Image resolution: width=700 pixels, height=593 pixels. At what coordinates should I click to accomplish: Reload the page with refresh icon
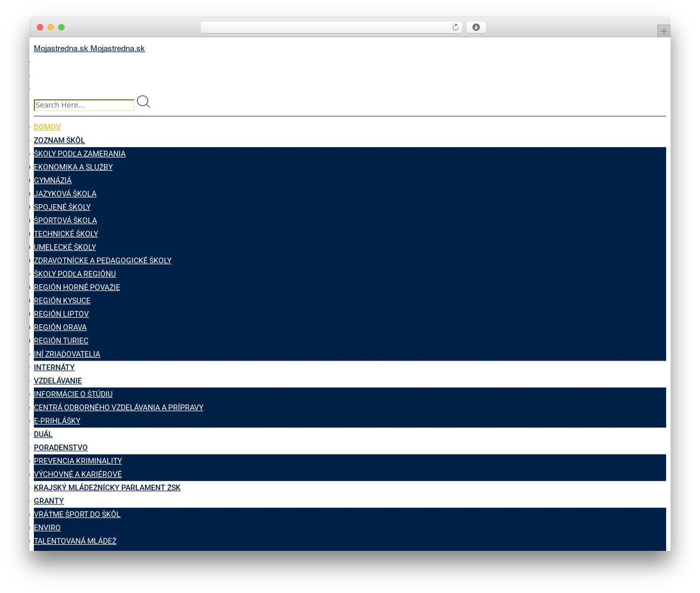click(456, 27)
